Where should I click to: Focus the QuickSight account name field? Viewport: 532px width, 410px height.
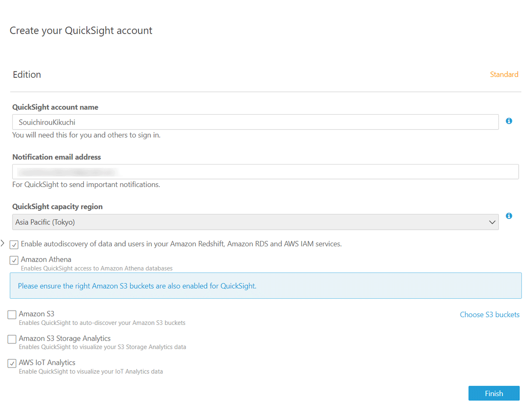255,122
